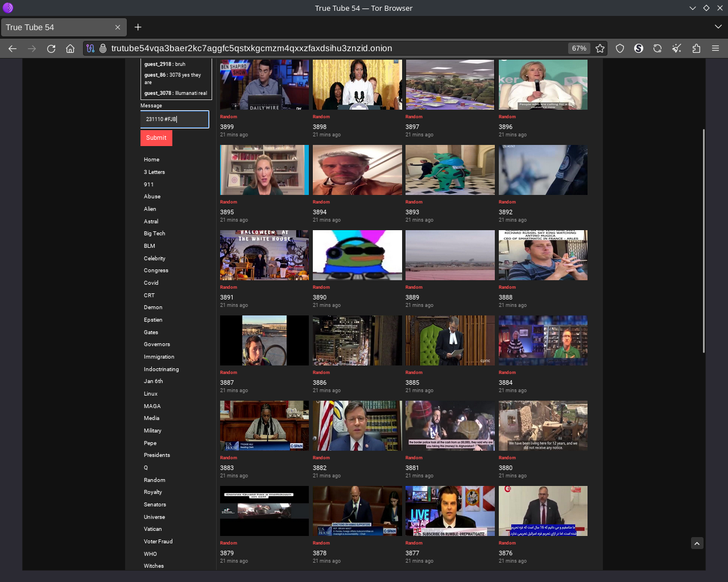
Task: Request a new Tor circuit icon
Action: point(657,48)
